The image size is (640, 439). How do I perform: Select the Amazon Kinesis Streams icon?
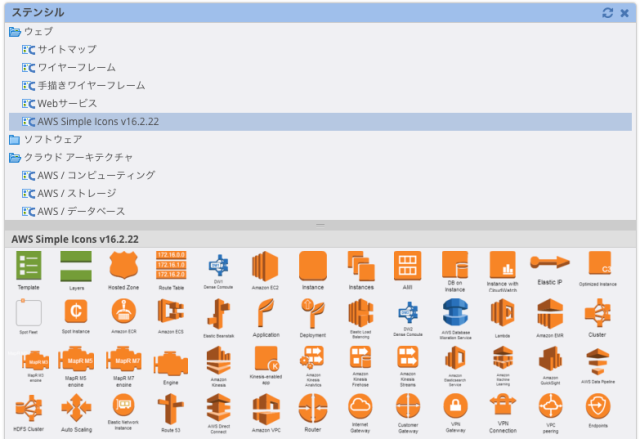[x=408, y=357]
